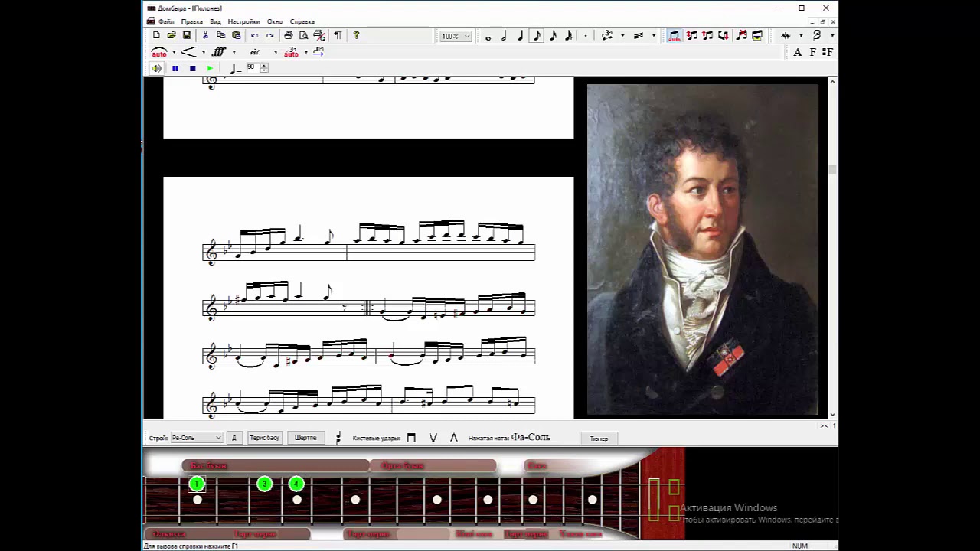Click the F text tool
This screenshot has height=551, width=980.
tap(812, 52)
